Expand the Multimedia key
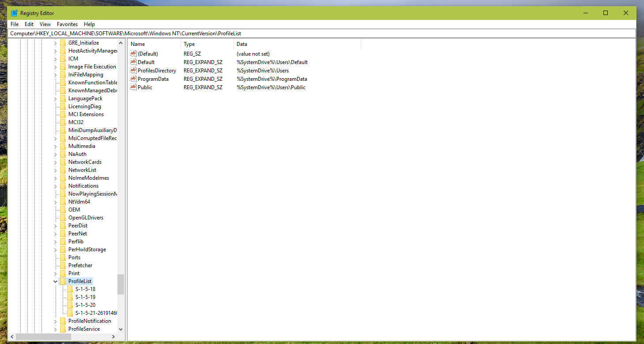Image resolution: width=644 pixels, height=344 pixels. [56, 146]
